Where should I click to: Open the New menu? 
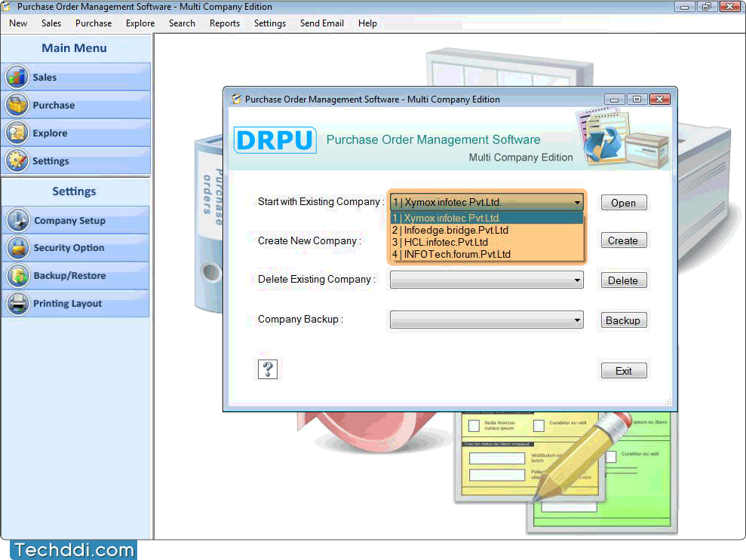click(18, 23)
